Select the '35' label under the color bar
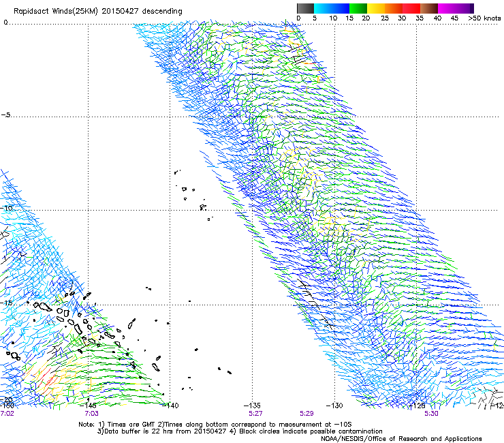Image resolution: width=504 pixels, height=443 pixels. coord(420,18)
